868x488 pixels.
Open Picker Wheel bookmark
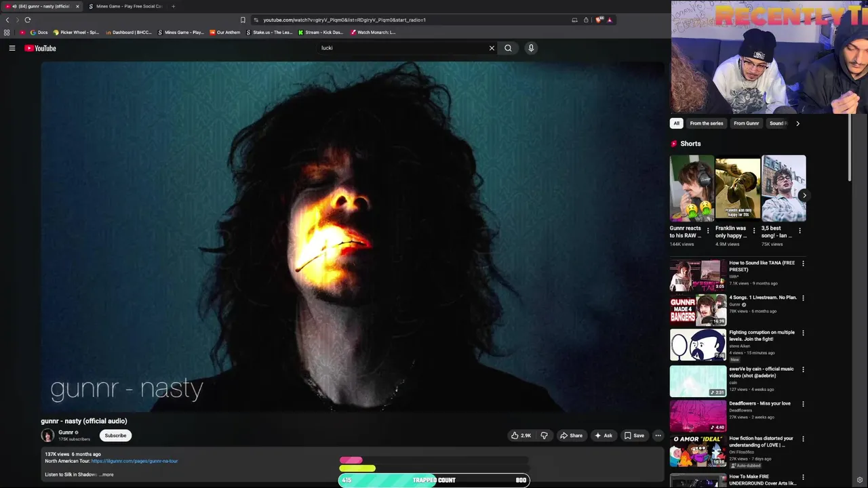click(76, 33)
